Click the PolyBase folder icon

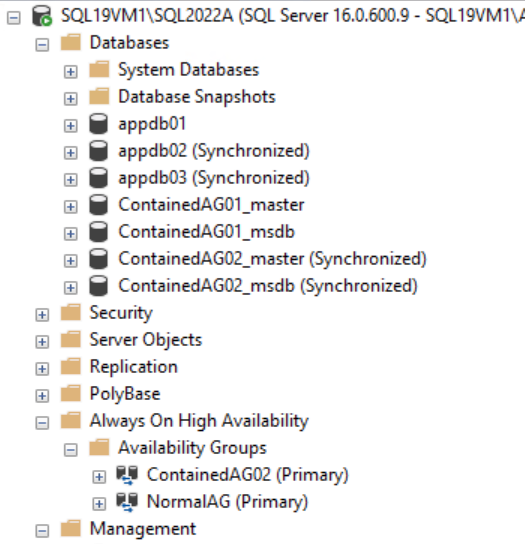click(x=71, y=393)
